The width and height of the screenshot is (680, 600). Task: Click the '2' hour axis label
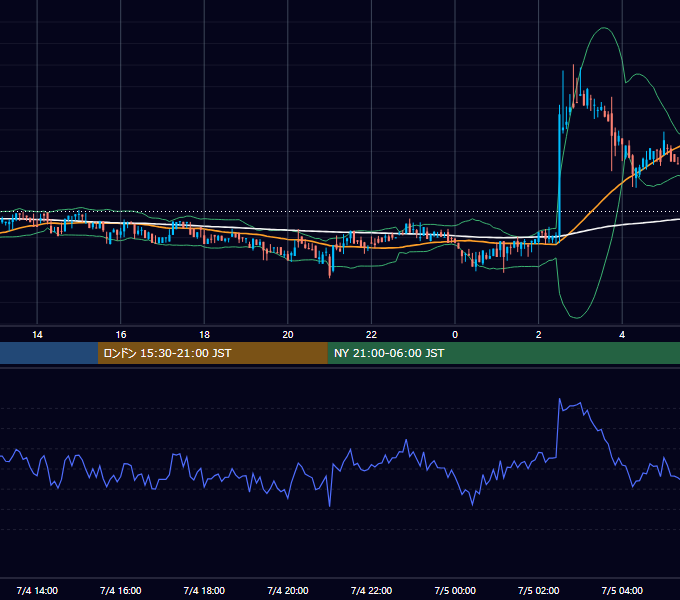tap(539, 335)
